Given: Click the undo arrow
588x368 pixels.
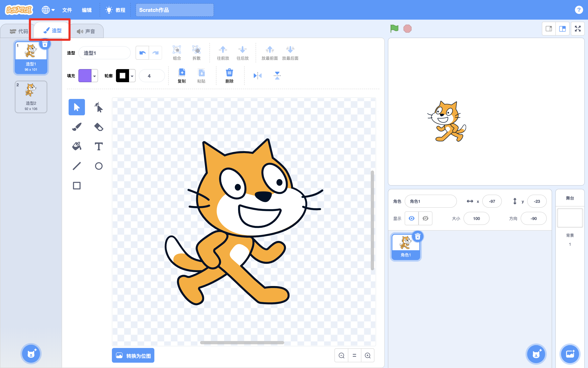Looking at the screenshot, I should click(142, 53).
